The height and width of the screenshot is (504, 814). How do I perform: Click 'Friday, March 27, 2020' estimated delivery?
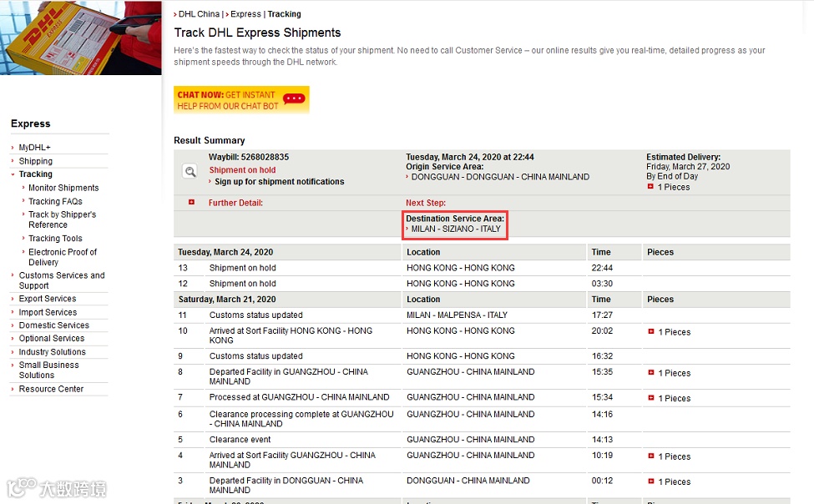coord(688,167)
